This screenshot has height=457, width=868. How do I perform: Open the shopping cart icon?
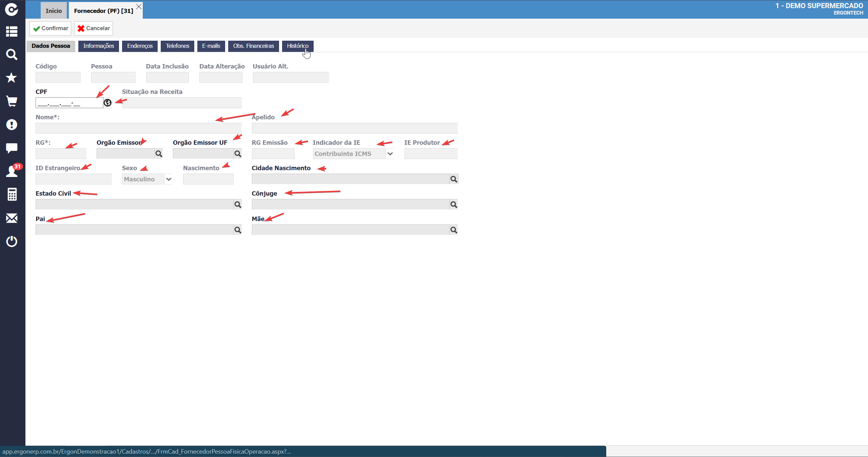[x=12, y=101]
